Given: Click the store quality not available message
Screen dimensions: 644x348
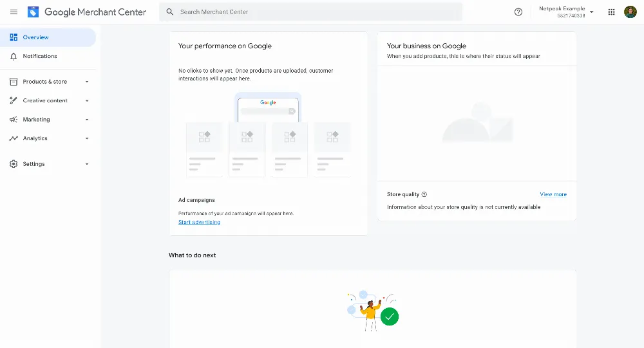Looking at the screenshot, I should click(464, 207).
